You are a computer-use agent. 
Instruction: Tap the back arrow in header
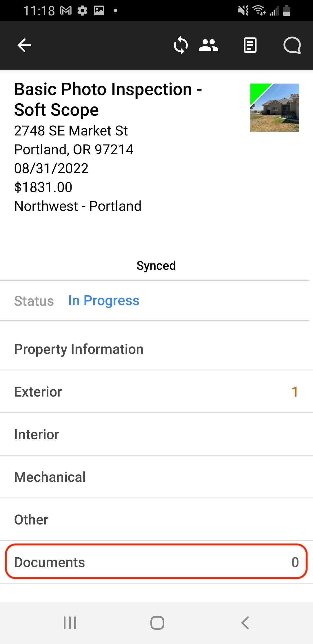pyautogui.click(x=24, y=46)
